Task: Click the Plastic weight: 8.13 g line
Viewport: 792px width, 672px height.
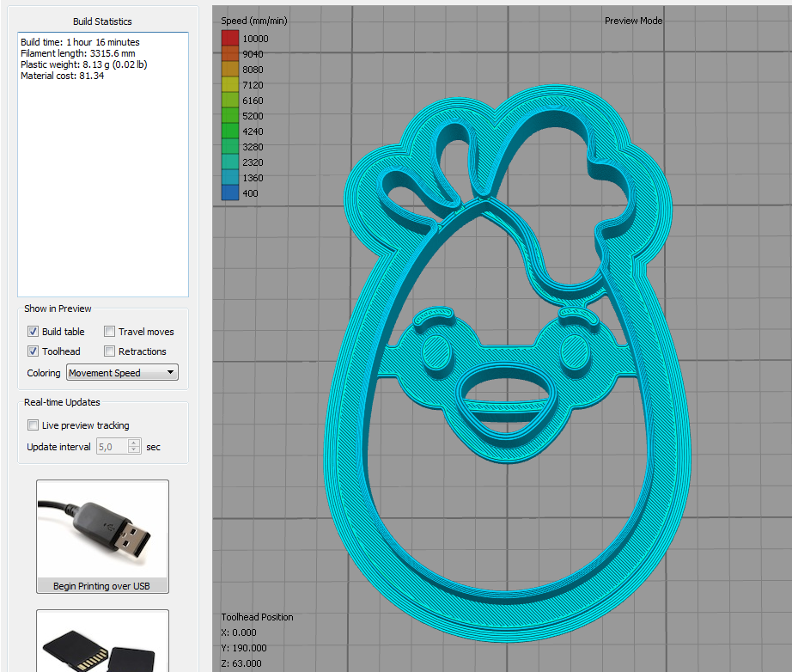Action: click(x=84, y=64)
